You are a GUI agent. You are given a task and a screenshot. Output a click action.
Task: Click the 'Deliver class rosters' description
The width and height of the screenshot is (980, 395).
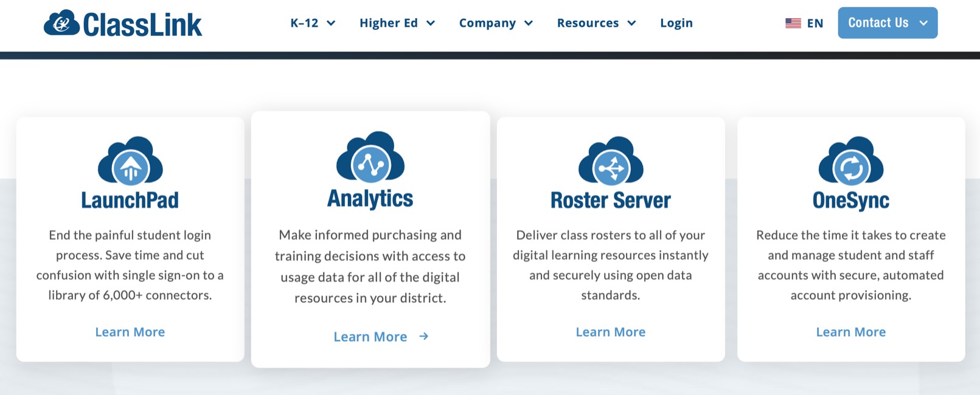(x=611, y=265)
